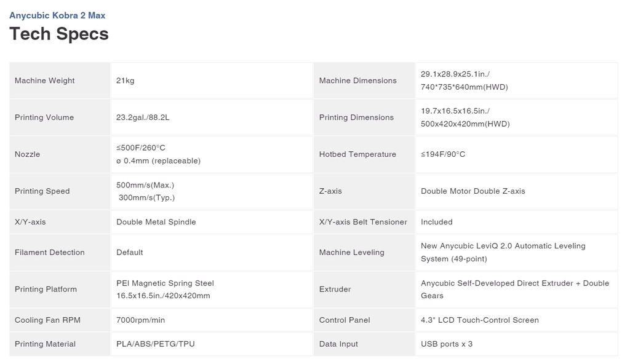
Task: Select the Printing Volume label
Action: (x=44, y=117)
